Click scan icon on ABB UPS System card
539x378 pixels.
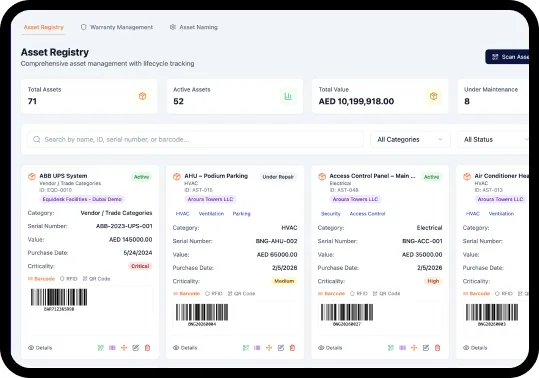pos(100,348)
